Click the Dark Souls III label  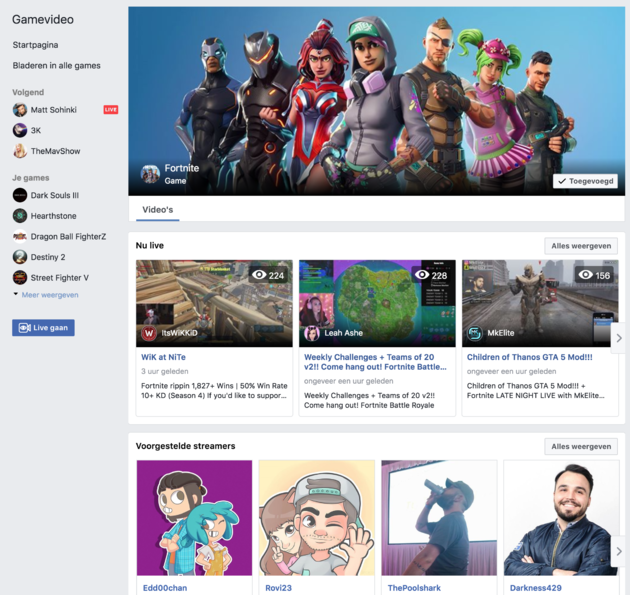[x=55, y=195]
